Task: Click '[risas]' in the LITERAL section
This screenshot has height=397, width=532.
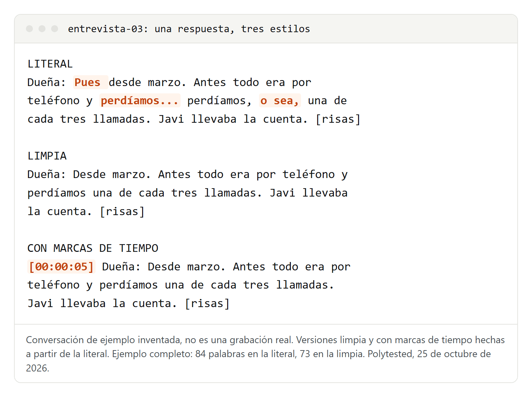Action: pyautogui.click(x=338, y=119)
